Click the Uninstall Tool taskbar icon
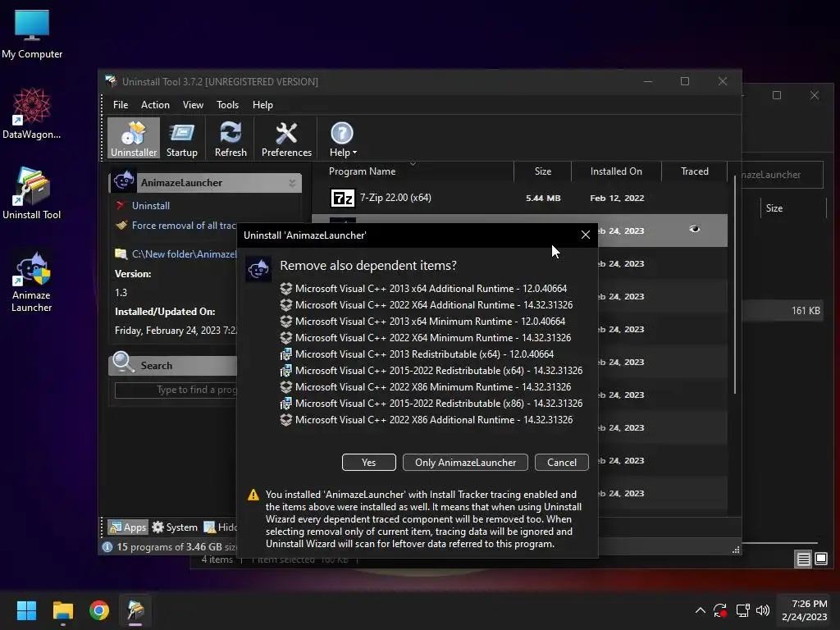The width and height of the screenshot is (840, 630). [x=135, y=610]
